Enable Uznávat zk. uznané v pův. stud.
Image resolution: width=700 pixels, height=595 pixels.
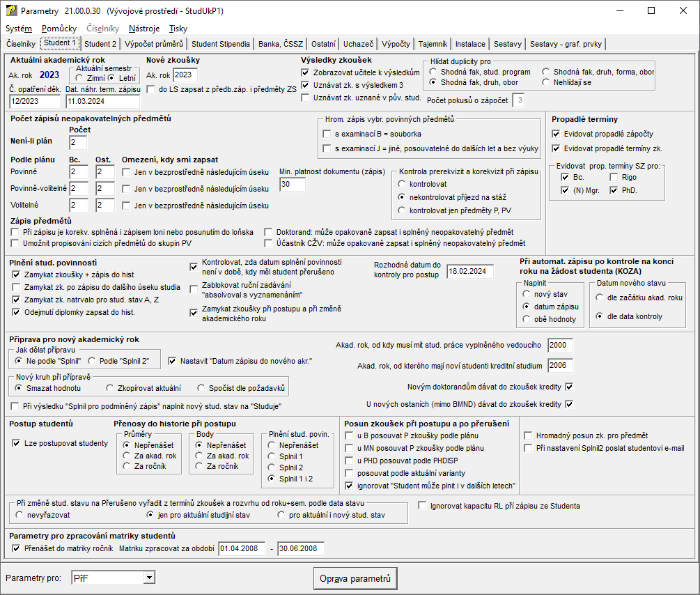tap(306, 98)
